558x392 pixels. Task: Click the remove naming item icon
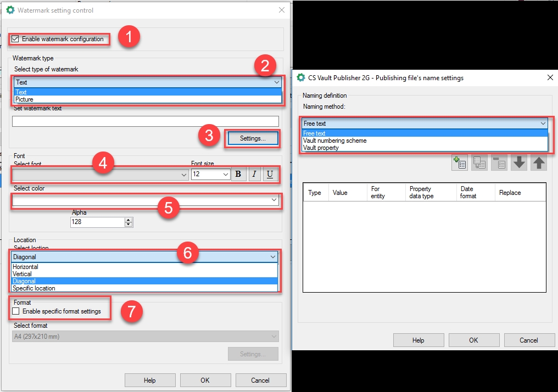pos(499,163)
